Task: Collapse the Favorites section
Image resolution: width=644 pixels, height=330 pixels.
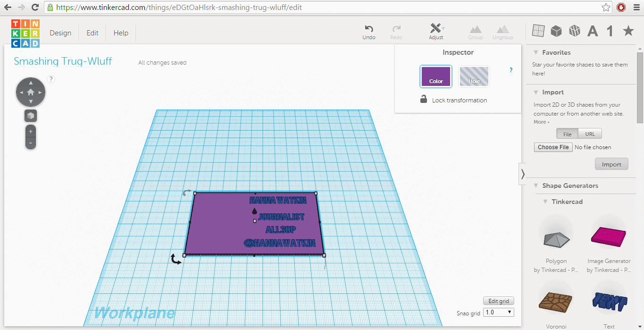Action: point(536,52)
